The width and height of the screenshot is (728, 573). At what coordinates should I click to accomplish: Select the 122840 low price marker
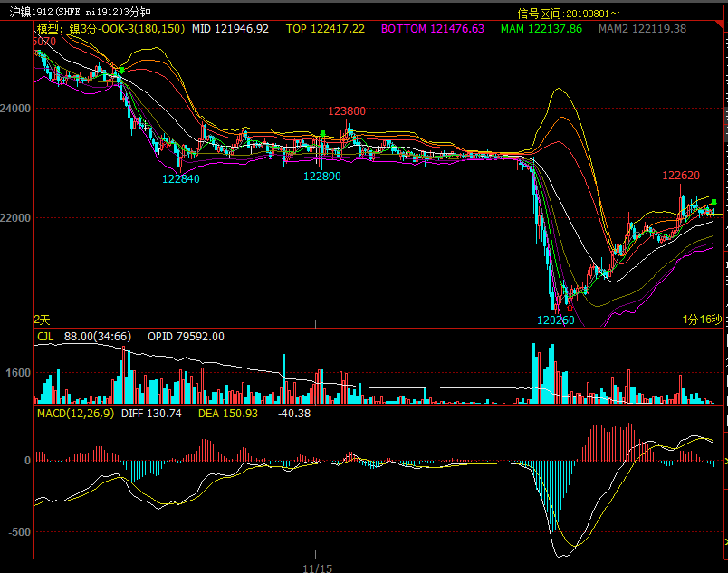tap(181, 179)
